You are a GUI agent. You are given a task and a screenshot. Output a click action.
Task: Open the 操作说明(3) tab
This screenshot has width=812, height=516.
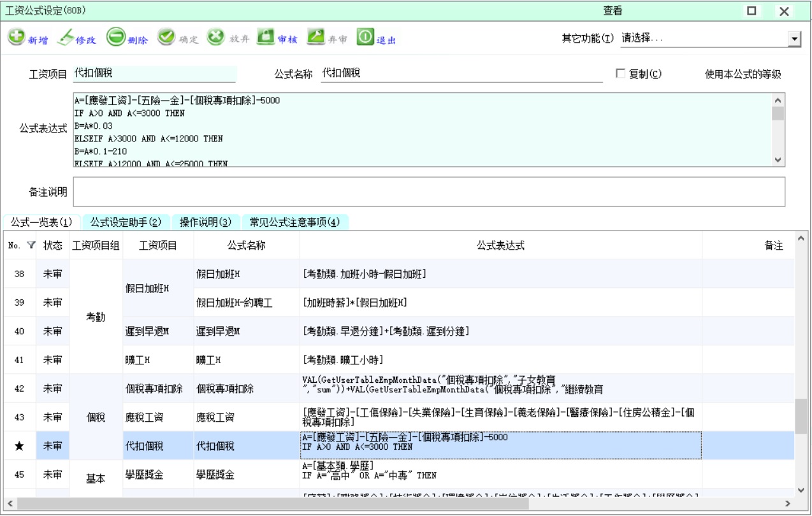(205, 222)
